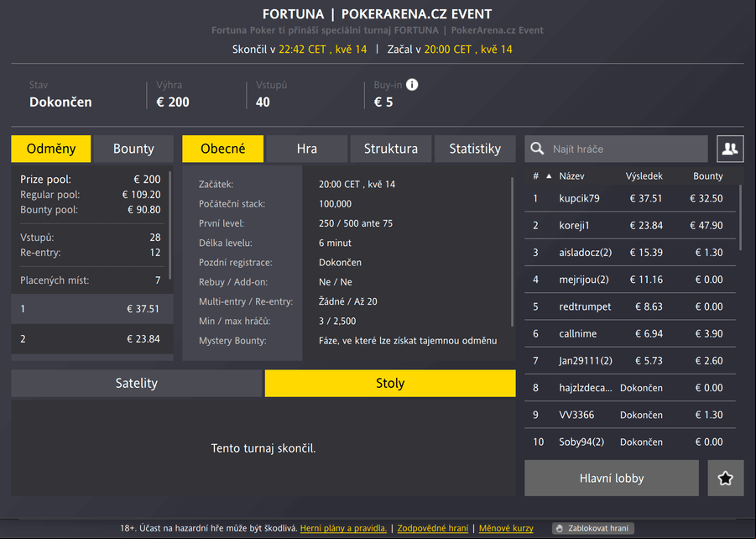Viewport: 756px width, 539px height.
Task: Select player Soby94(2) row
Action: click(629, 442)
